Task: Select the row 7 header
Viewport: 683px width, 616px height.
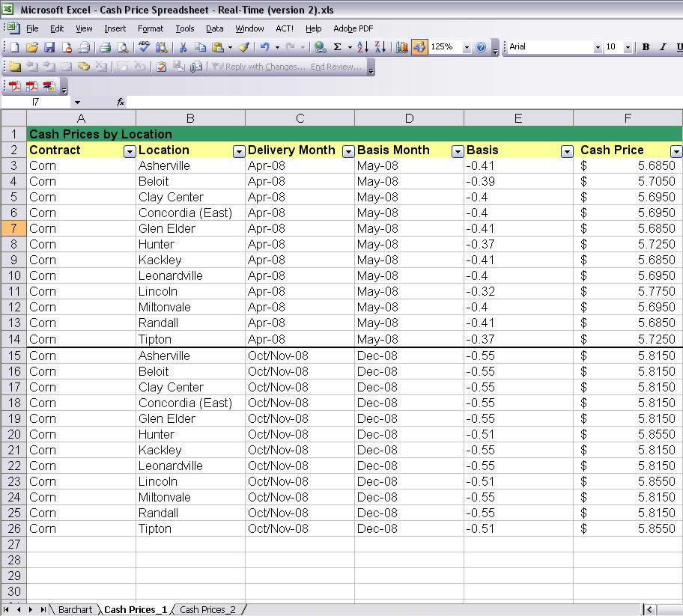Action: coord(13,228)
